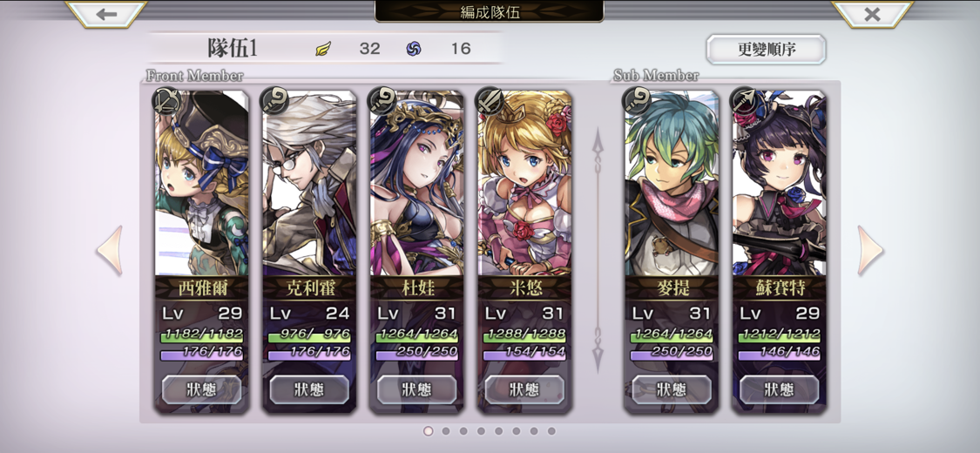
Task: Click the 隊伍1 team name header
Action: point(232,49)
